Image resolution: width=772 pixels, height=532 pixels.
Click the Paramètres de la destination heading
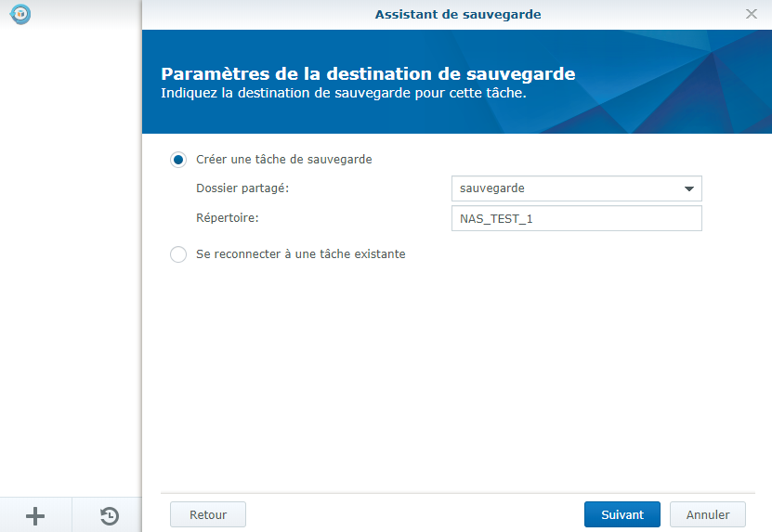coord(368,73)
